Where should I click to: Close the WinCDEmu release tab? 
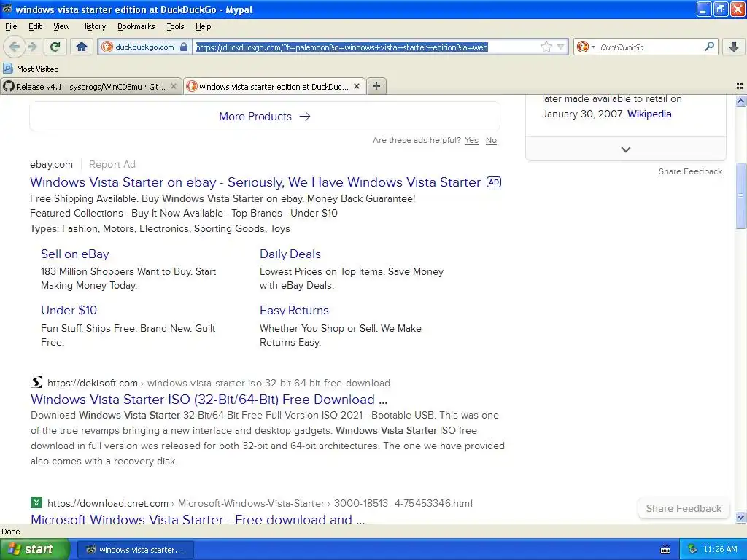tap(174, 86)
